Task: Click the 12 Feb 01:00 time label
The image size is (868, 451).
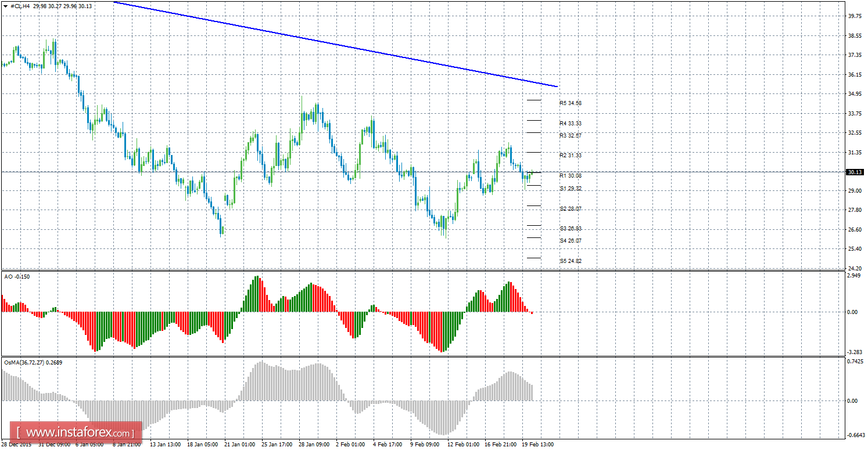Action: (x=462, y=445)
